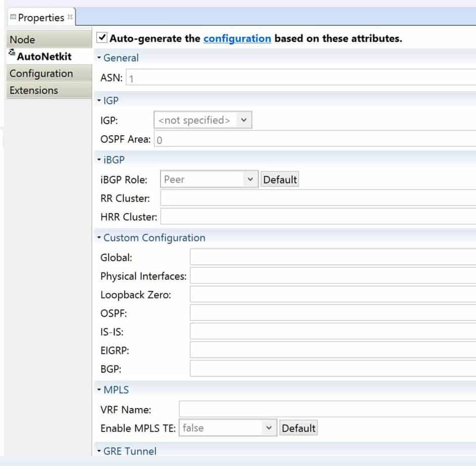Screen dimensions: 476x466
Task: Click the VRF Name text field
Action: coord(328,410)
